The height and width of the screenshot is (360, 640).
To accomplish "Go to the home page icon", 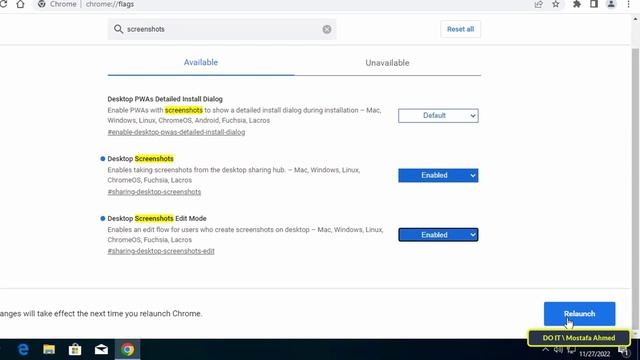I will pos(20,4).
